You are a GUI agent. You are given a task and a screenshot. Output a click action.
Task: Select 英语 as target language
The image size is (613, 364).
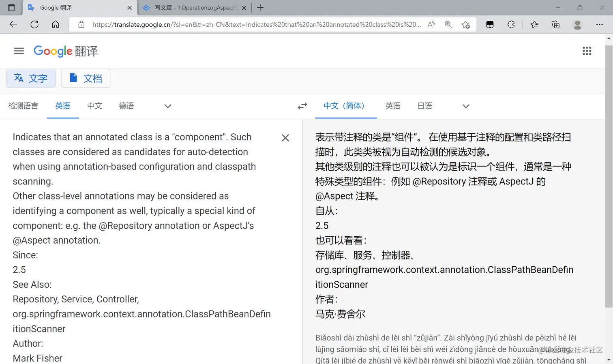click(393, 106)
